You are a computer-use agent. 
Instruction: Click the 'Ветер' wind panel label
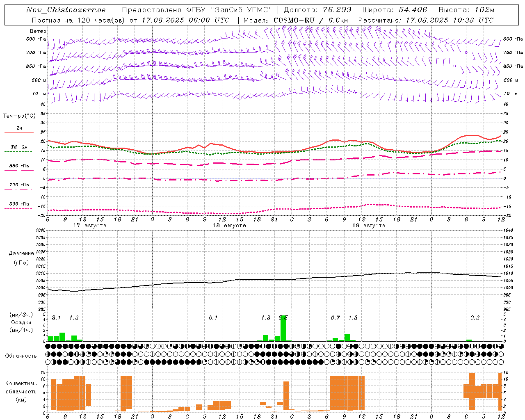pyautogui.click(x=38, y=31)
